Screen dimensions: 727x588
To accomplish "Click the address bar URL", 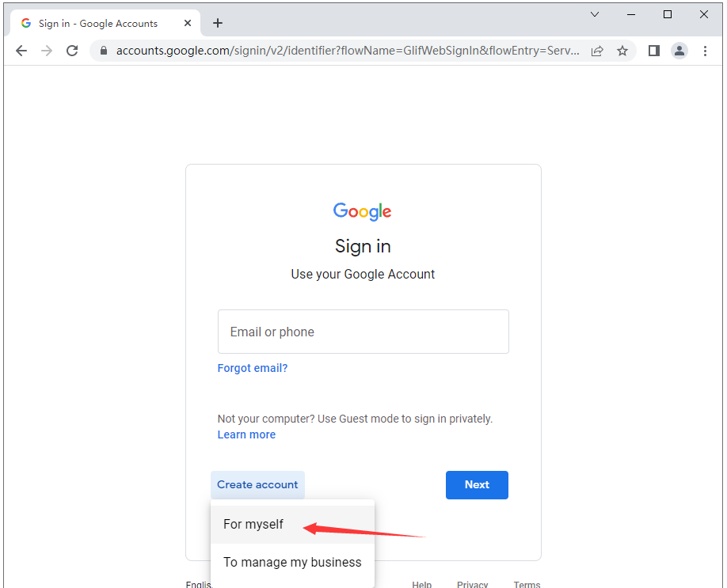I will coord(347,51).
